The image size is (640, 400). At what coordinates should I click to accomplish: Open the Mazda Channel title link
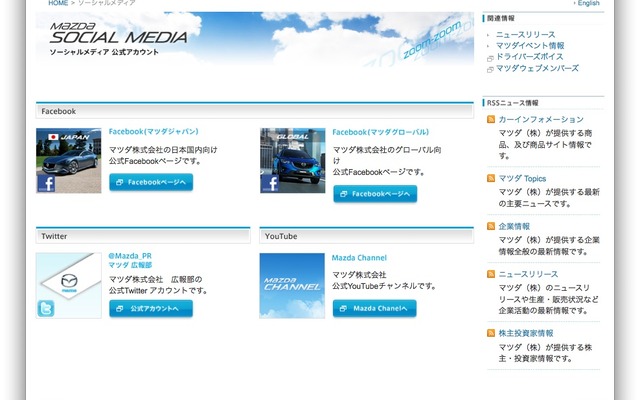tap(359, 258)
